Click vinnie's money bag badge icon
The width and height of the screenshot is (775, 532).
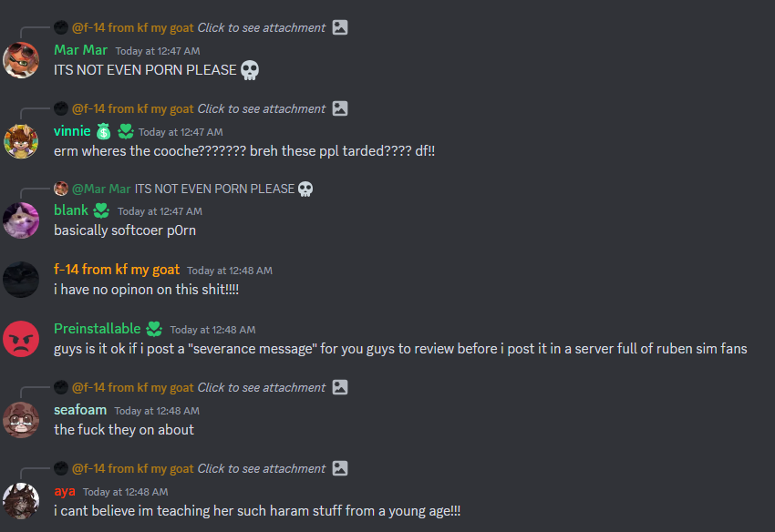pos(103,131)
